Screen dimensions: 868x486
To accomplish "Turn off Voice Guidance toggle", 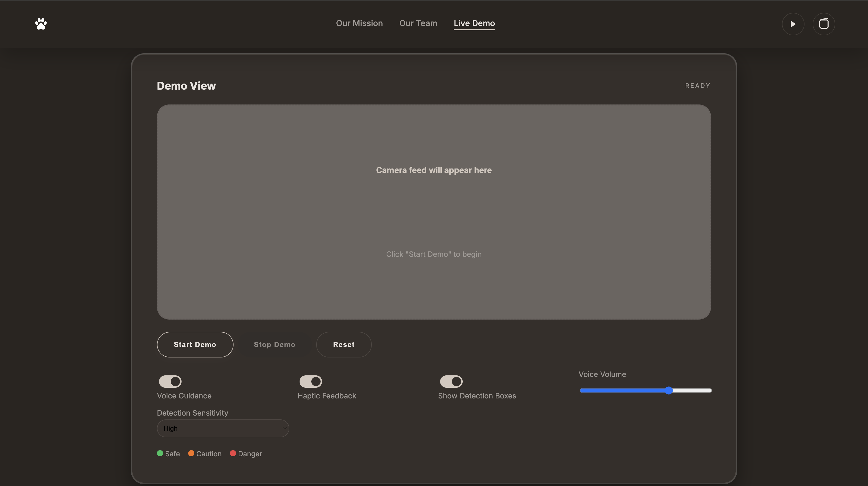I will (170, 382).
